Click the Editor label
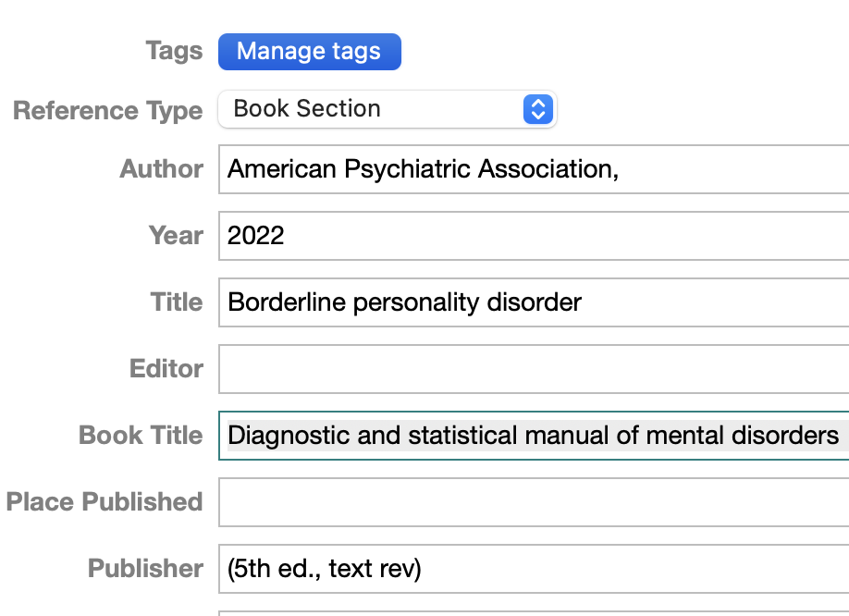Image resolution: width=849 pixels, height=616 pixels. [x=166, y=369]
